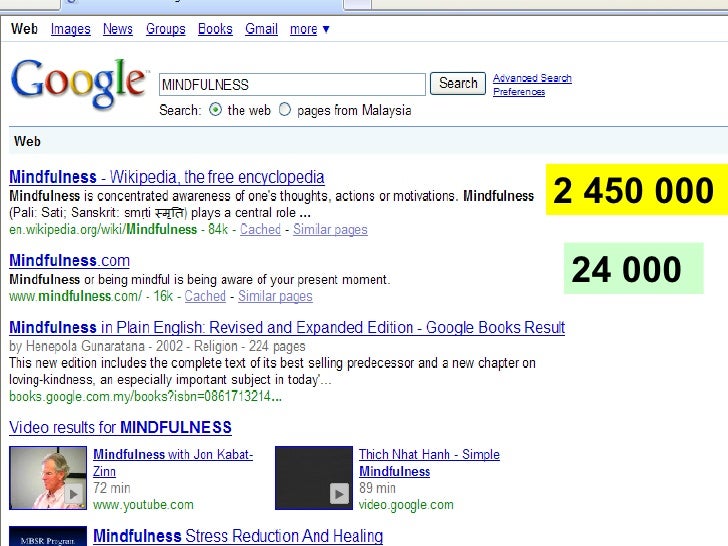Open Groups from top navigation

(165, 29)
